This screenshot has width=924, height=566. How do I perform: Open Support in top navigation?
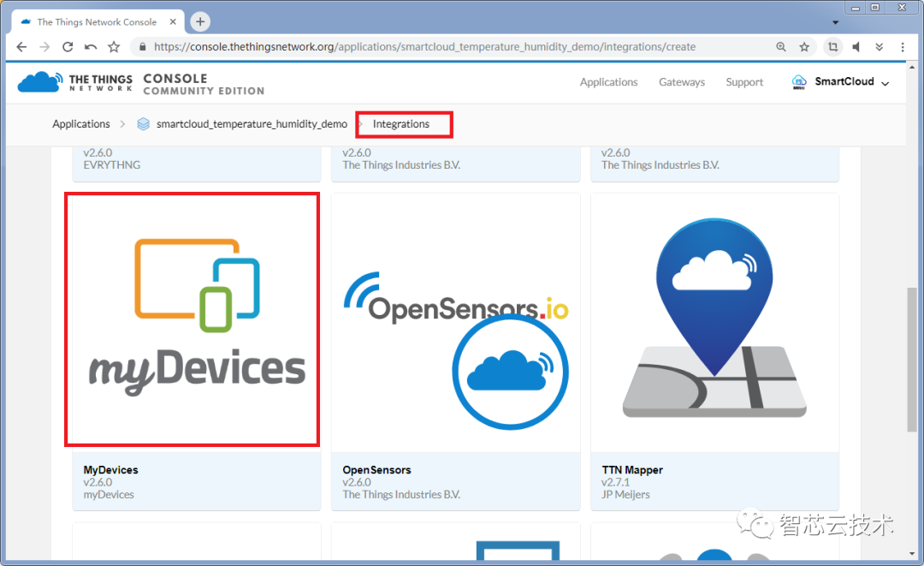pos(744,82)
